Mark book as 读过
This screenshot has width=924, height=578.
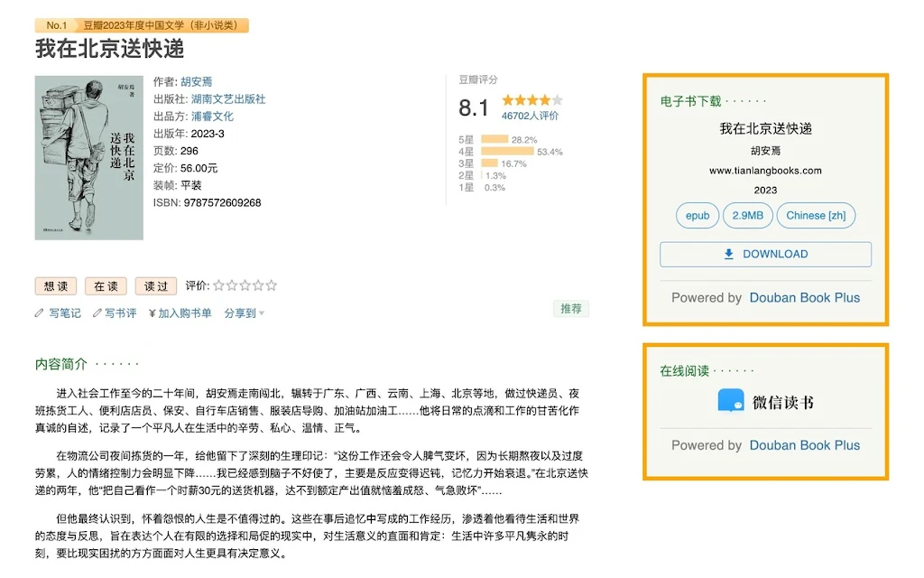[156, 286]
